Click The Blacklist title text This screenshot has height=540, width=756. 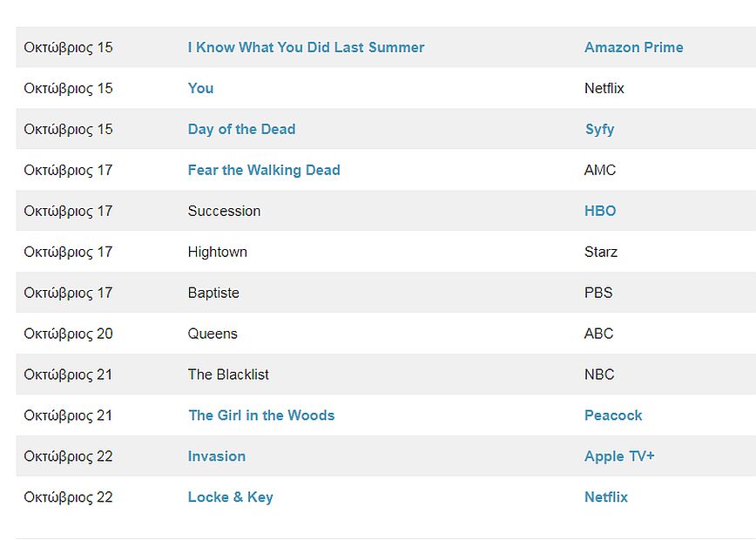pyautogui.click(x=228, y=375)
